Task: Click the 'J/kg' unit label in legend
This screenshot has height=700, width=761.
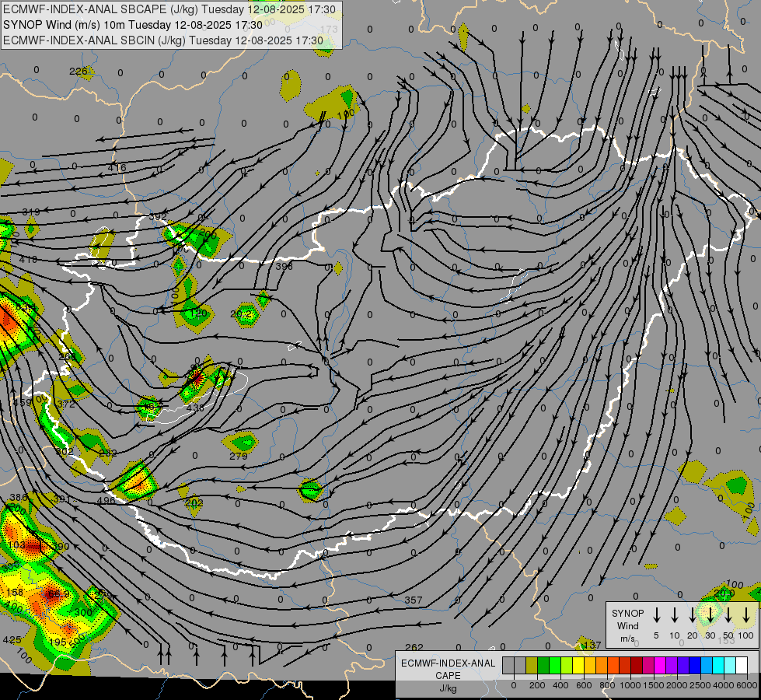Action: tap(448, 688)
